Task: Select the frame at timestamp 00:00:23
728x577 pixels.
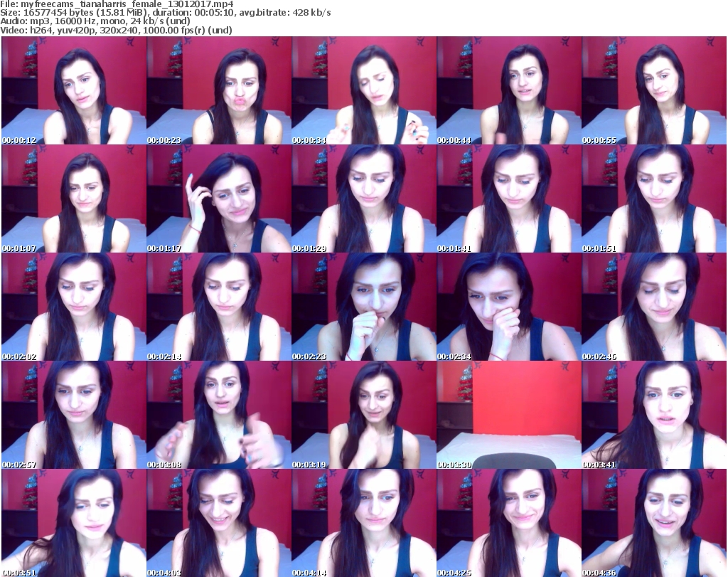Action: point(219,90)
